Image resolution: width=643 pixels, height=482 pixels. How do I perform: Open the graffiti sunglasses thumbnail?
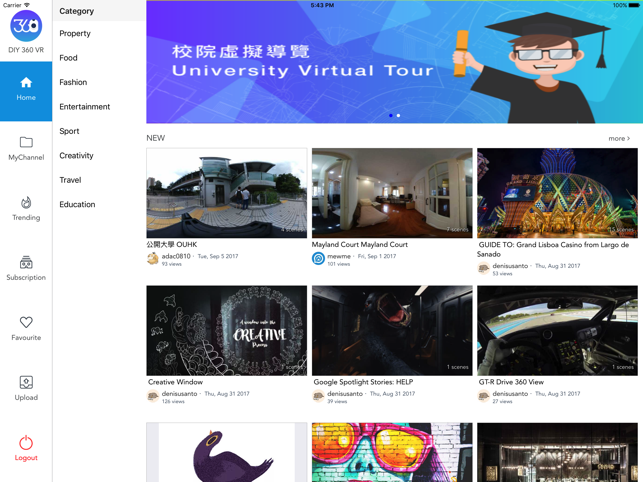[x=392, y=452]
